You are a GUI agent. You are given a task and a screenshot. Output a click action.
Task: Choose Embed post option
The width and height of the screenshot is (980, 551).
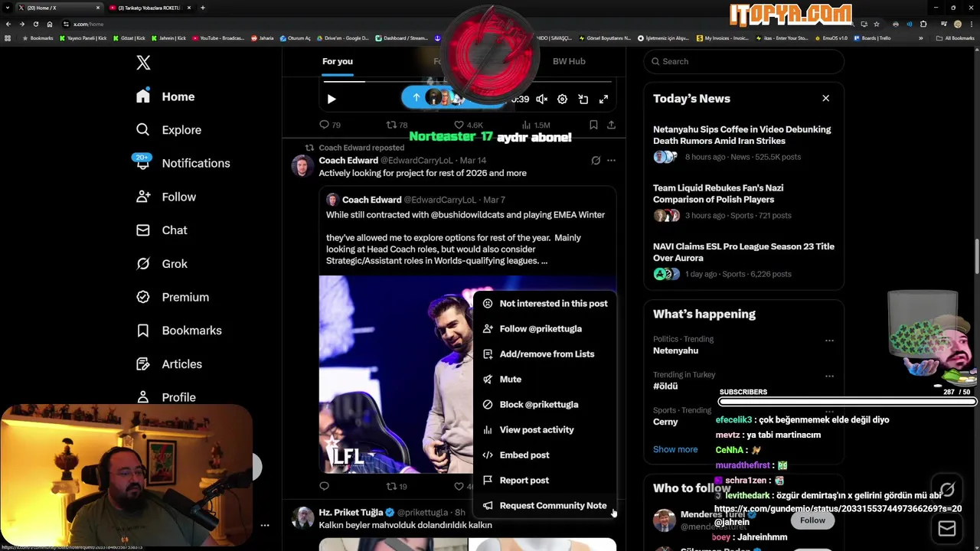point(545,455)
